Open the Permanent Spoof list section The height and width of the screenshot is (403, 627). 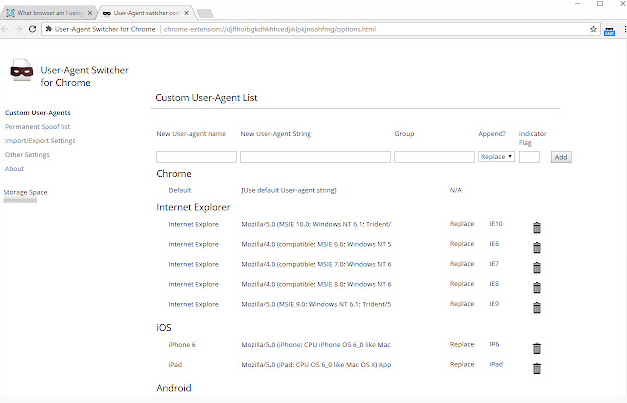point(37,127)
